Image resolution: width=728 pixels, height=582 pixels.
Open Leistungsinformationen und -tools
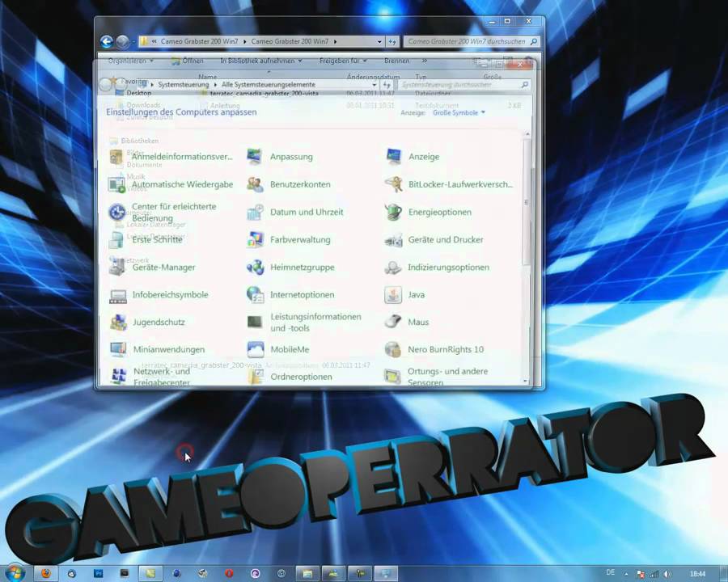tap(304, 322)
